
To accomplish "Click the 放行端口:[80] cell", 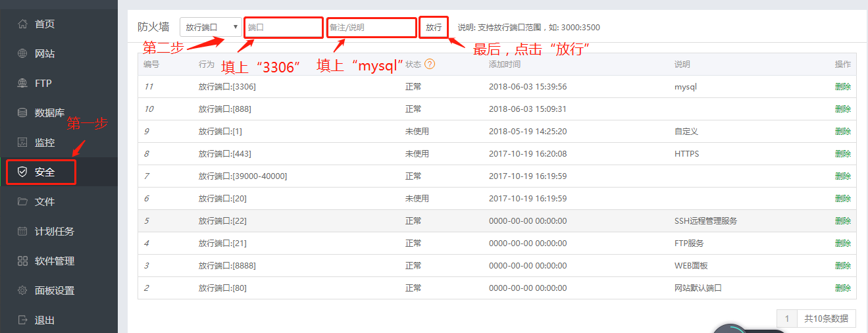I will [x=222, y=288].
